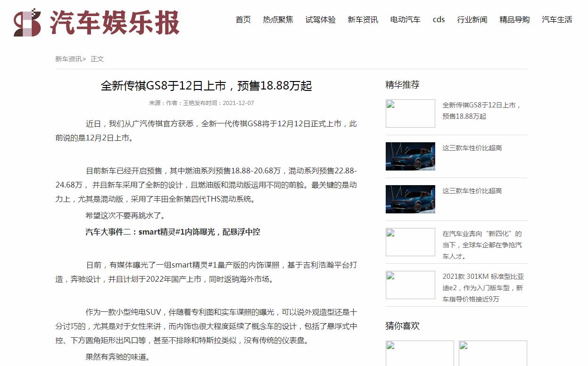
Task: Click the 精华推荐 heading
Action: 402,85
